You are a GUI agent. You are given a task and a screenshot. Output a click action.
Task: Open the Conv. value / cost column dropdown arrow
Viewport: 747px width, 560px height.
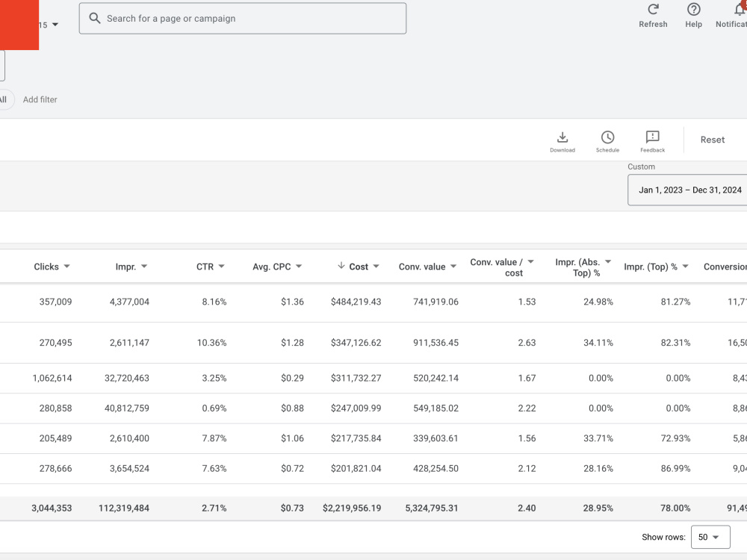coord(530,261)
